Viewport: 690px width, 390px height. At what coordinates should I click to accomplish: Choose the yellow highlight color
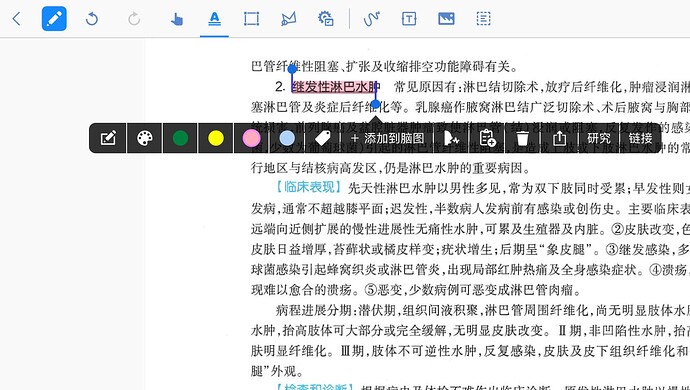[216, 138]
